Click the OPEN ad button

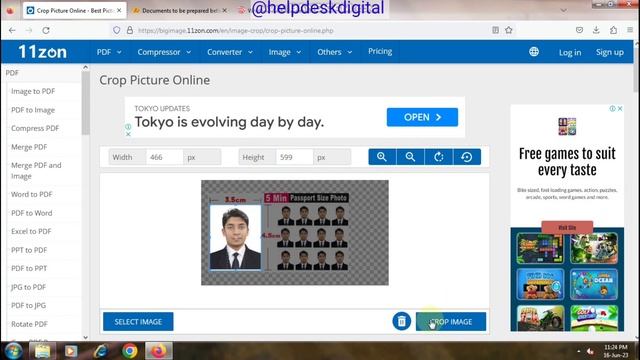pos(422,117)
